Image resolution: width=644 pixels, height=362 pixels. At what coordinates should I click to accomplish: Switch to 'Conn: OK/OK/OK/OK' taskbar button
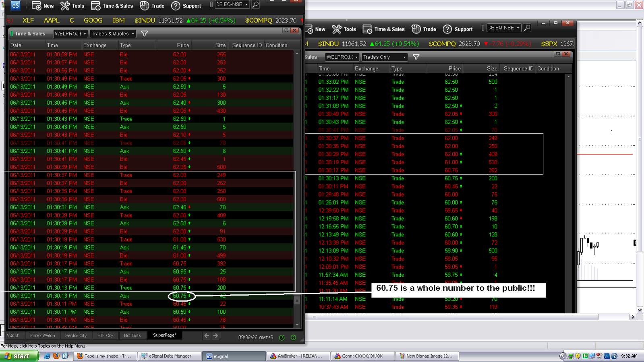point(362,356)
